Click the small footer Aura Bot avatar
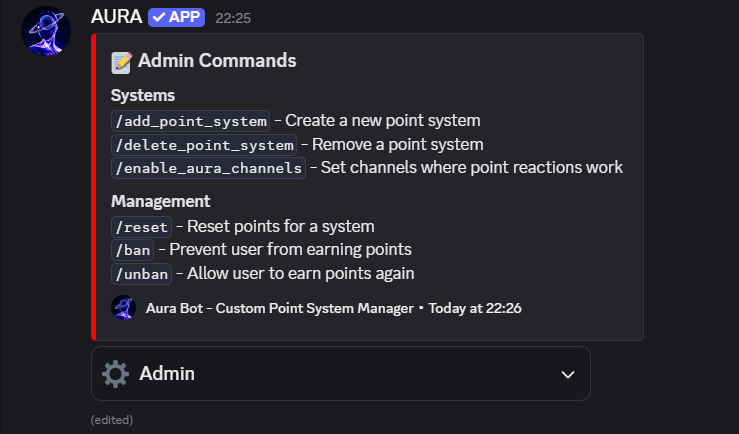The height and width of the screenshot is (434, 739). (x=123, y=308)
